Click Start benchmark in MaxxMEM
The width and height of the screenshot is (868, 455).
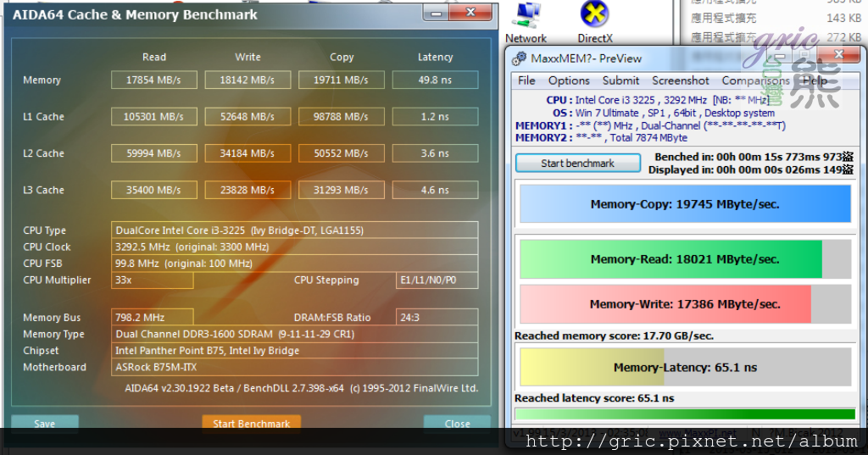577,164
